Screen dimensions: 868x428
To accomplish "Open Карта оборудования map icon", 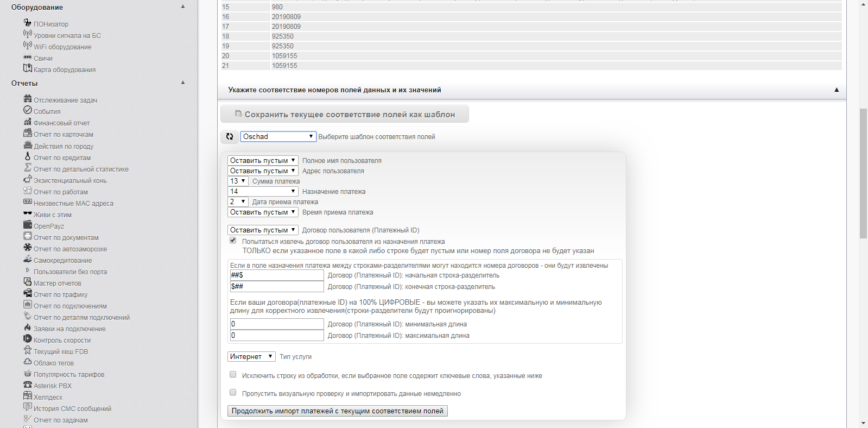I will click(27, 68).
